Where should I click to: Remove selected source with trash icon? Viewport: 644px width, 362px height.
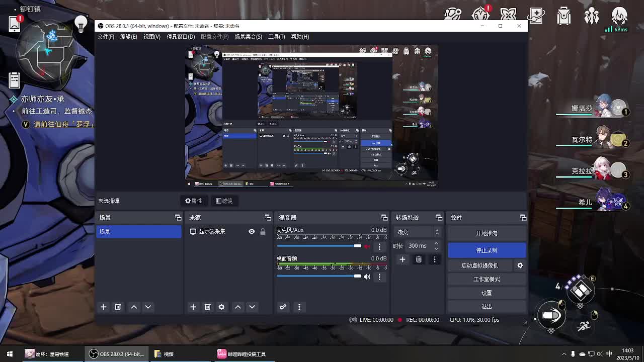[x=207, y=307]
